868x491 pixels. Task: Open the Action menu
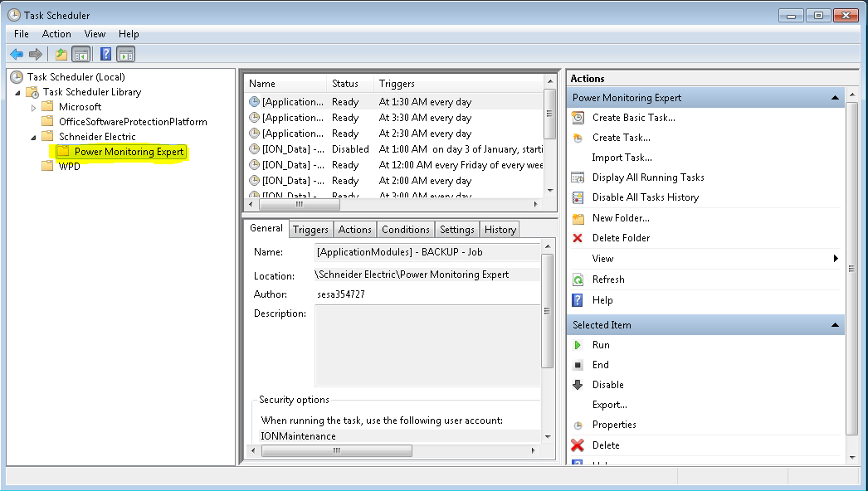56,34
